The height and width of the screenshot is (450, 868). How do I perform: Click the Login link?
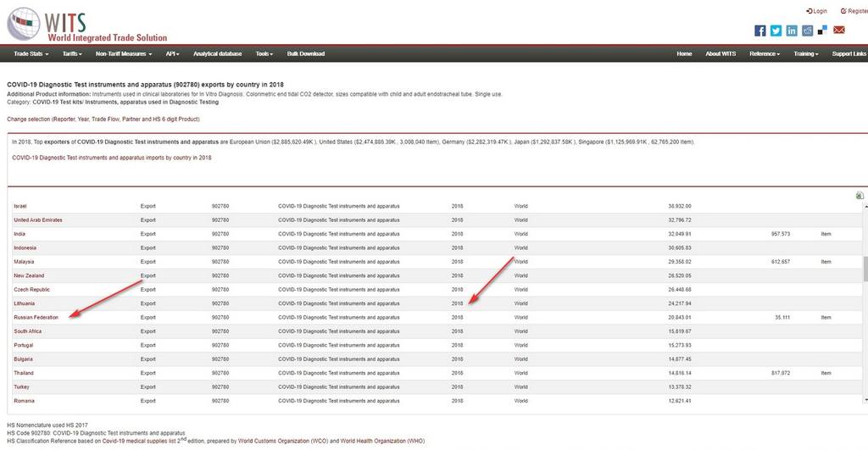coord(816,11)
